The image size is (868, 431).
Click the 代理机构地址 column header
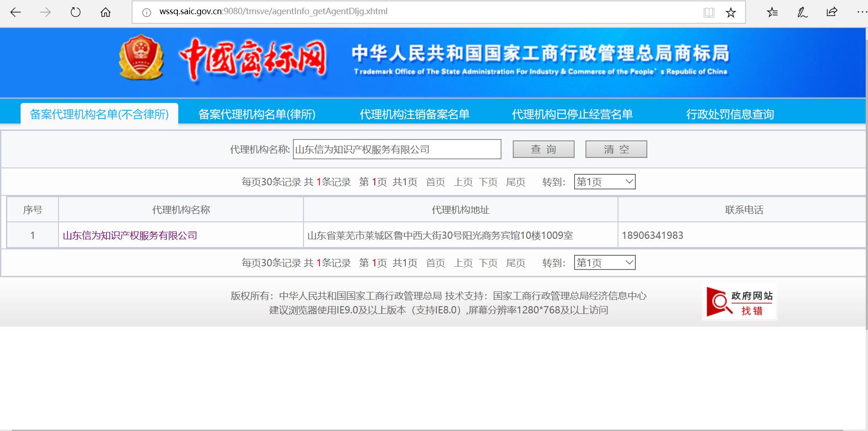pos(461,210)
